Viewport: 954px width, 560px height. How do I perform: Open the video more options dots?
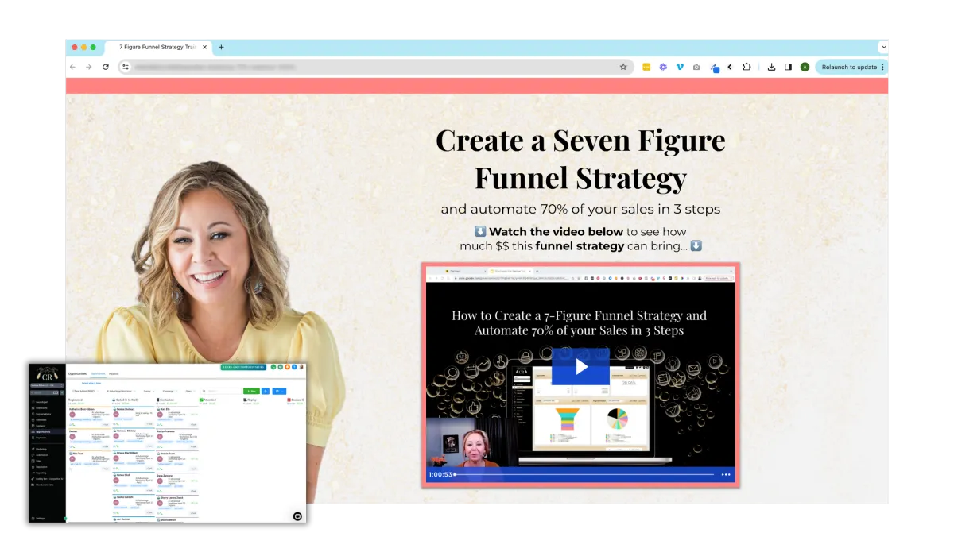tap(726, 475)
